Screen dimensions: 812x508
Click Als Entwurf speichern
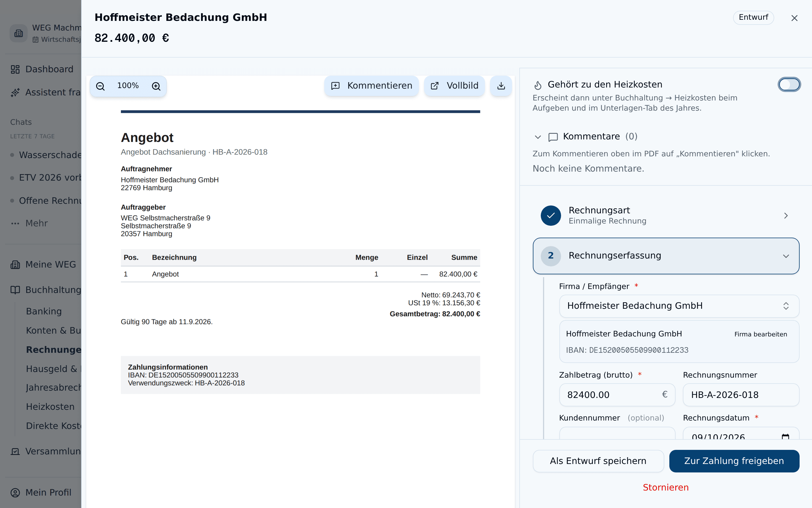pyautogui.click(x=598, y=461)
